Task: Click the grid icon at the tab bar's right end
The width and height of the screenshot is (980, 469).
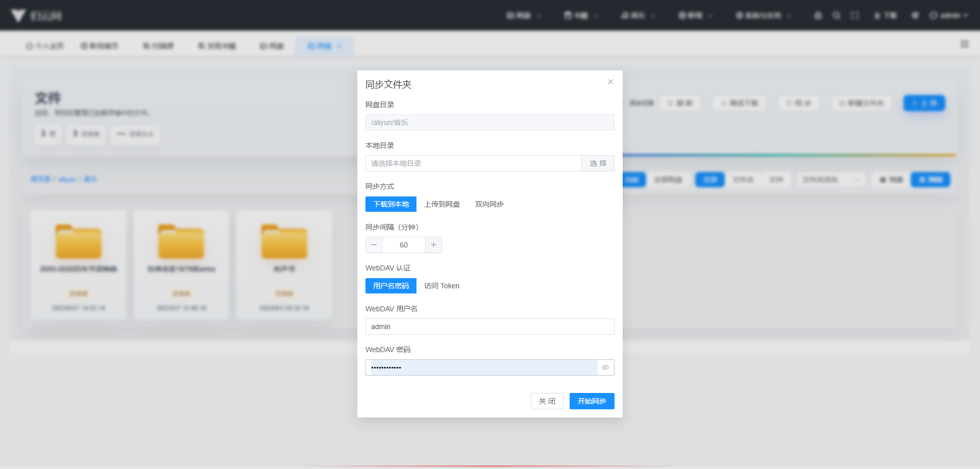Action: click(x=965, y=44)
